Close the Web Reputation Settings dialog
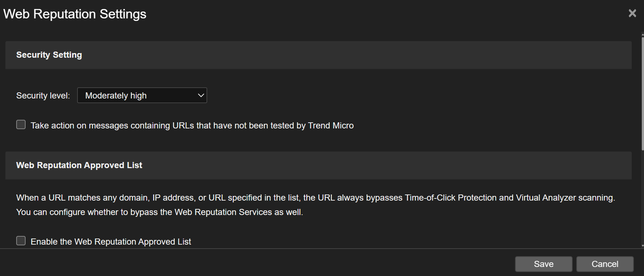The width and height of the screenshot is (644, 276). point(632,13)
